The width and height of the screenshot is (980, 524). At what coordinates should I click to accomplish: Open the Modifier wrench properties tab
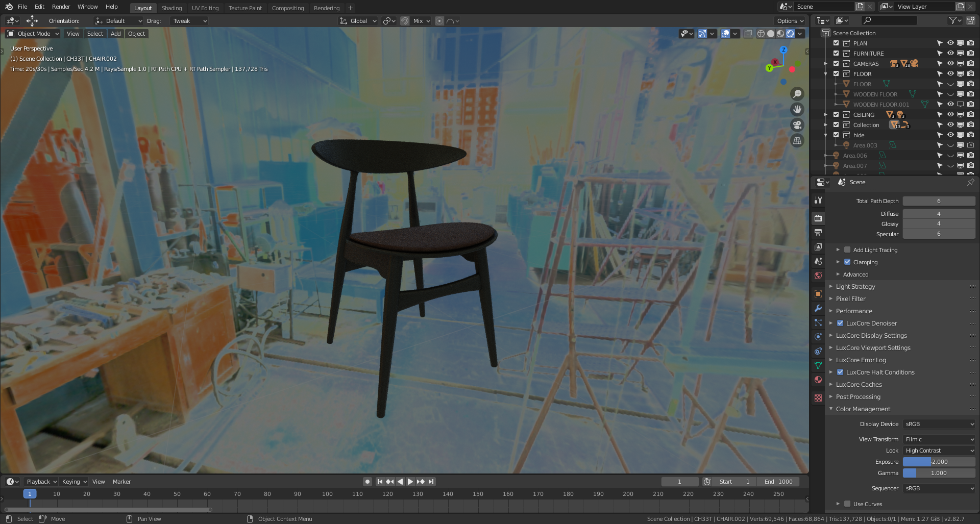[818, 308]
